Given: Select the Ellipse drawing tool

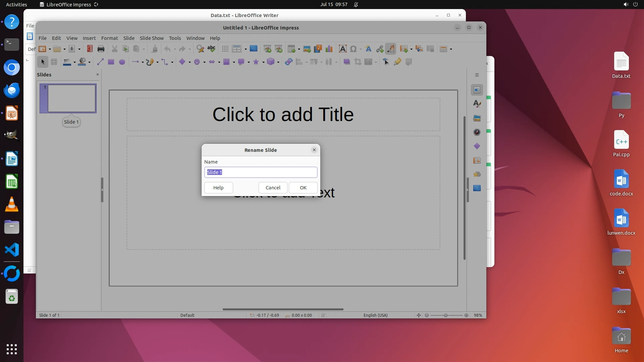Looking at the screenshot, I should pos(122,62).
